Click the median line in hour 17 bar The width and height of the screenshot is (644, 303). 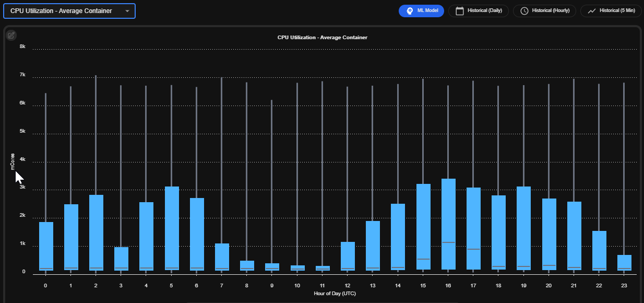[473, 249]
